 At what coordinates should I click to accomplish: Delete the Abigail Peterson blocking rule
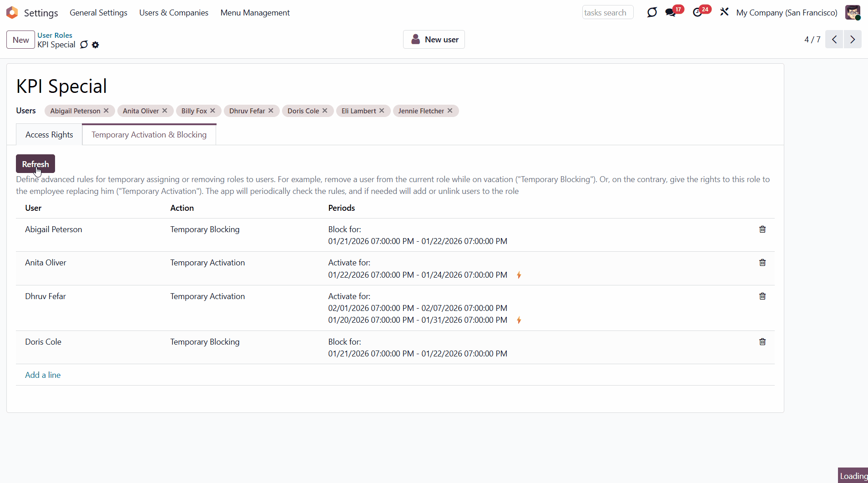pyautogui.click(x=762, y=229)
